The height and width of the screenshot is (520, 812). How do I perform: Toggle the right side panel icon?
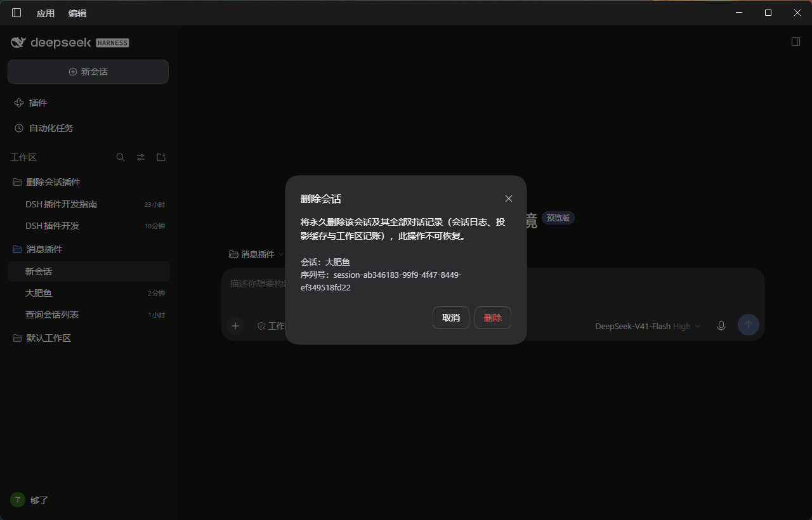click(796, 41)
